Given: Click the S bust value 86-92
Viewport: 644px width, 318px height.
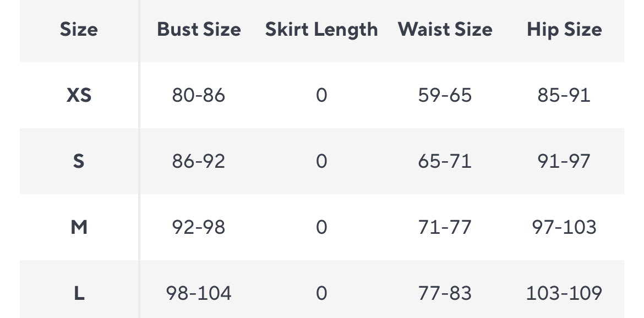Looking at the screenshot, I should 199,162.
